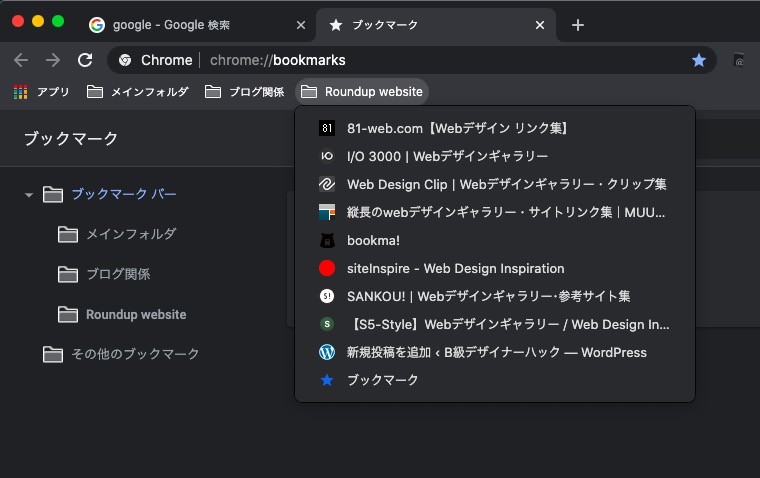The height and width of the screenshot is (478, 760).
Task: Click the blue bookmark star in address bar
Action: coord(698,60)
